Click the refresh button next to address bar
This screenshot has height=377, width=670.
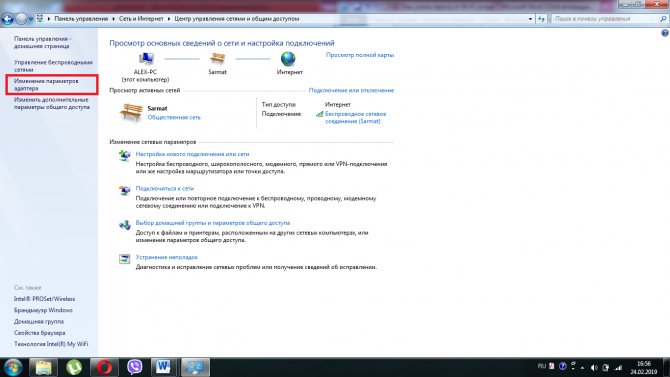click(542, 19)
